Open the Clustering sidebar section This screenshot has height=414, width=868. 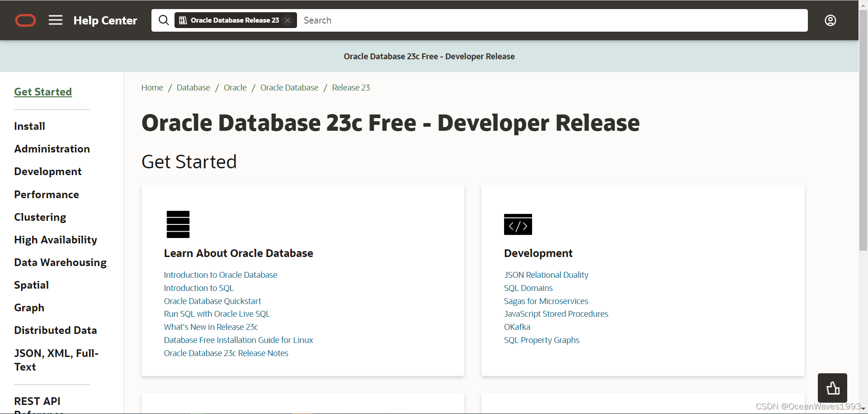[40, 217]
